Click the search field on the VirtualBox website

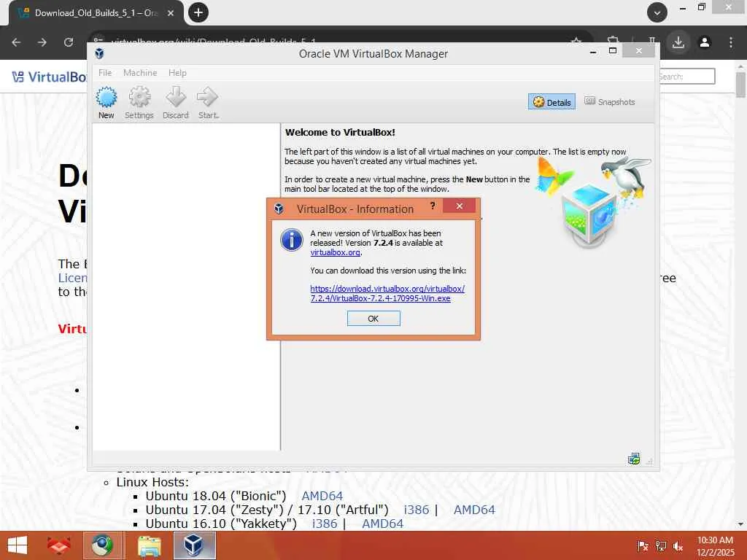(687, 76)
